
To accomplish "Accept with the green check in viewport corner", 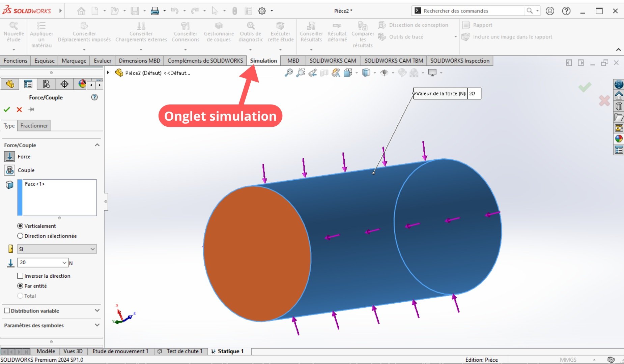I will 585,87.
